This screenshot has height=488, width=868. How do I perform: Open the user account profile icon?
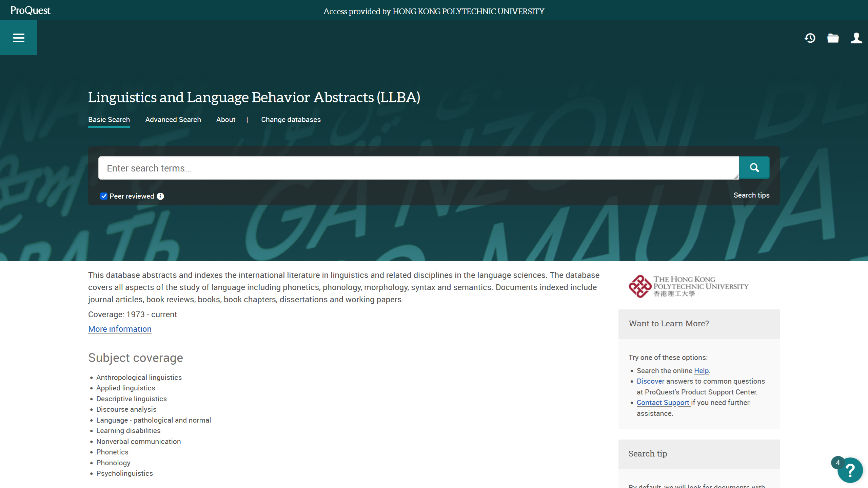click(856, 38)
